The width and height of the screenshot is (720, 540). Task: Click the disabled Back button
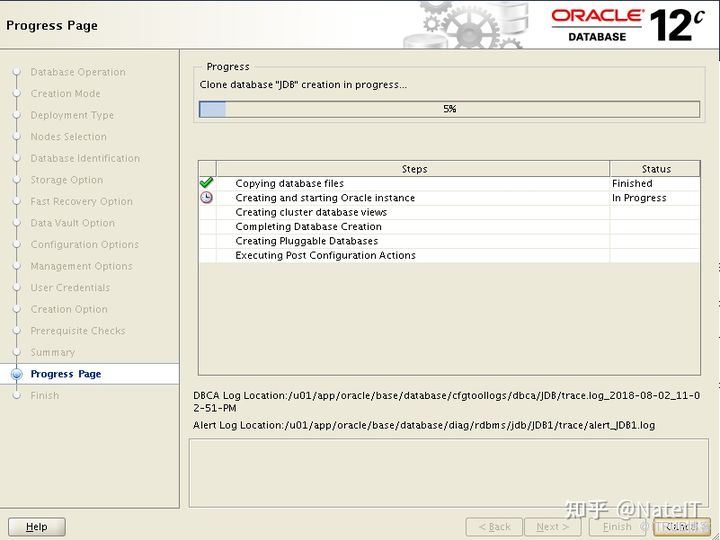click(494, 527)
